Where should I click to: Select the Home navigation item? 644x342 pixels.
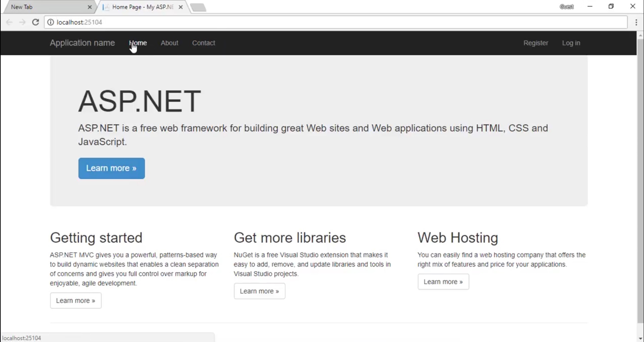(x=138, y=43)
